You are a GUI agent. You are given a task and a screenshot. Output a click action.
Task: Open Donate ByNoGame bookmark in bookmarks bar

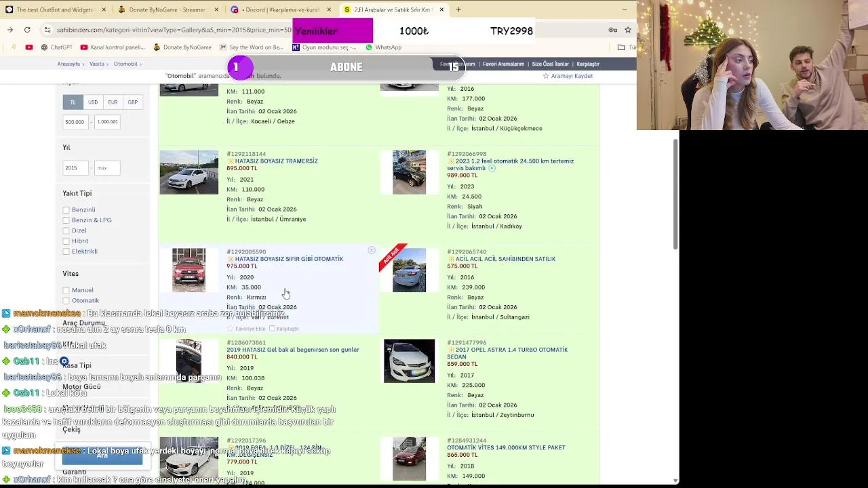(182, 47)
